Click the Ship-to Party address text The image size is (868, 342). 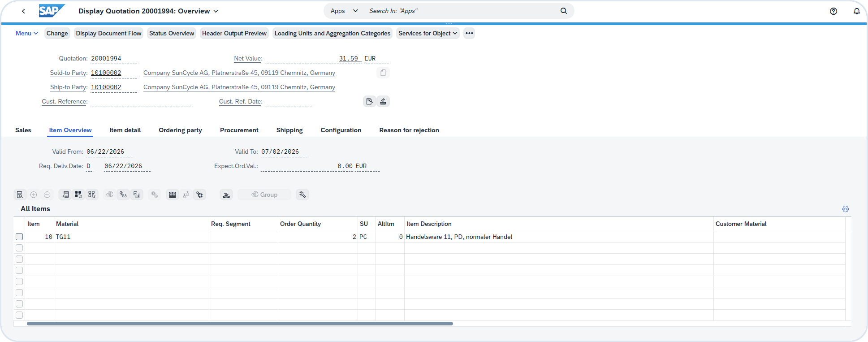239,87
